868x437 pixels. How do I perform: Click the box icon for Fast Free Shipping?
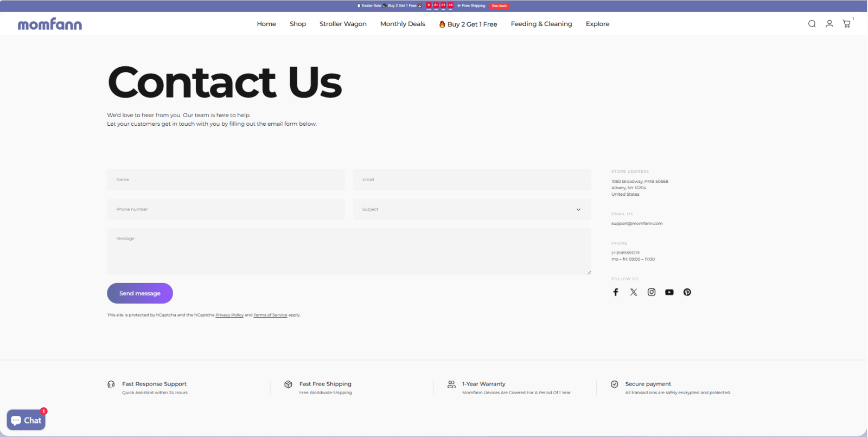coord(288,384)
